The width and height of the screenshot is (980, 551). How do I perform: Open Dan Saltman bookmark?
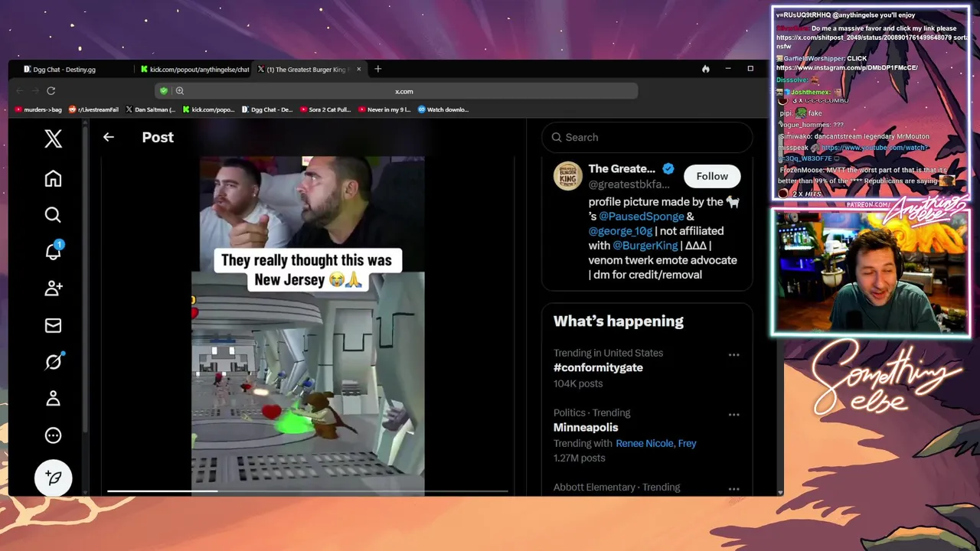coord(151,109)
